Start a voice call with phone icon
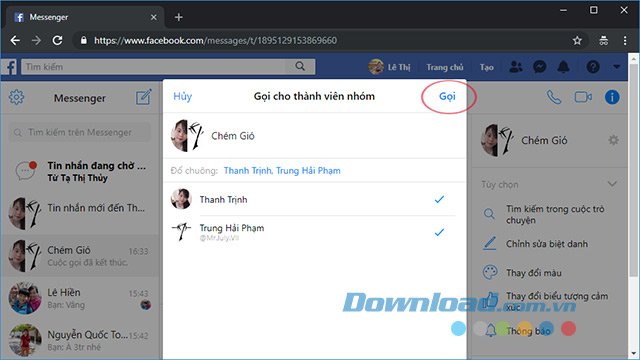 tap(554, 97)
